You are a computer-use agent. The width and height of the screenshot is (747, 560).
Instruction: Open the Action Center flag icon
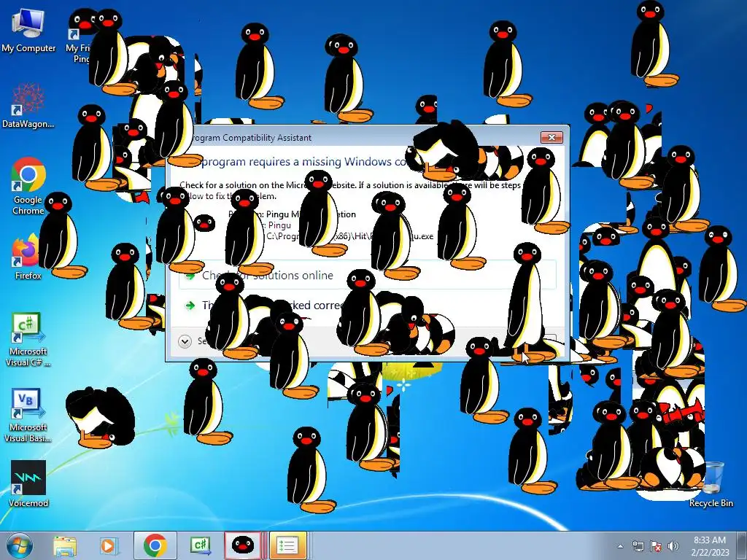[656, 546]
